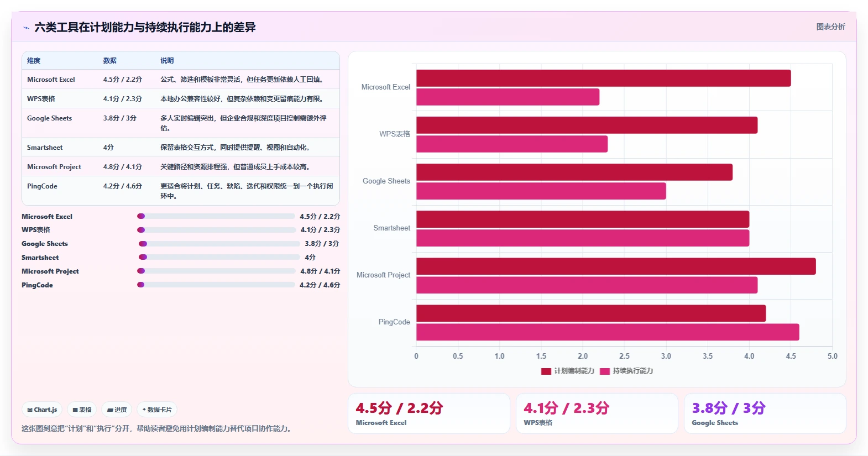Image resolution: width=868 pixels, height=456 pixels.
Task: Click PingCode's pink execution bar
Action: pyautogui.click(x=608, y=332)
